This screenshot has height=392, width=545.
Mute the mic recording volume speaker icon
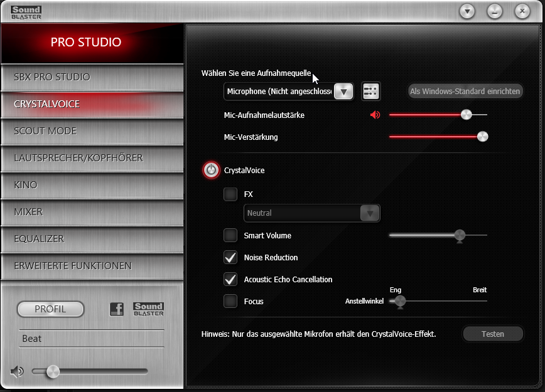(375, 115)
